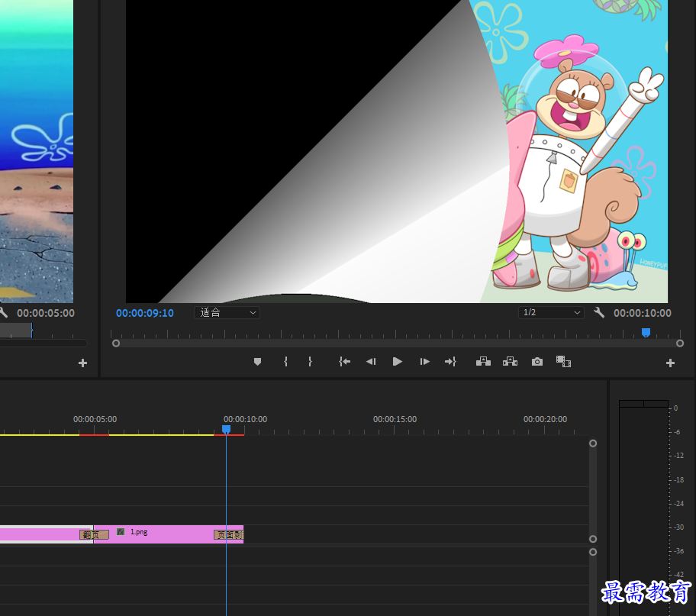
Task: Step forward one frame
Action: point(424,362)
